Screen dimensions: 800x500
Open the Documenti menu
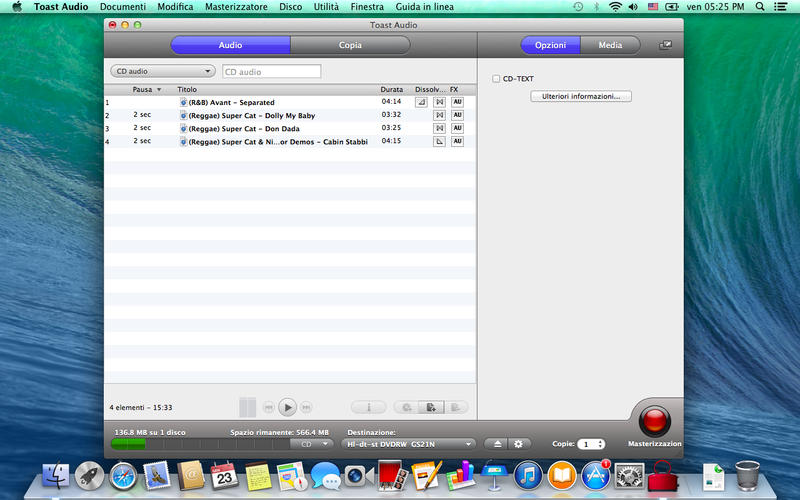pos(122,7)
